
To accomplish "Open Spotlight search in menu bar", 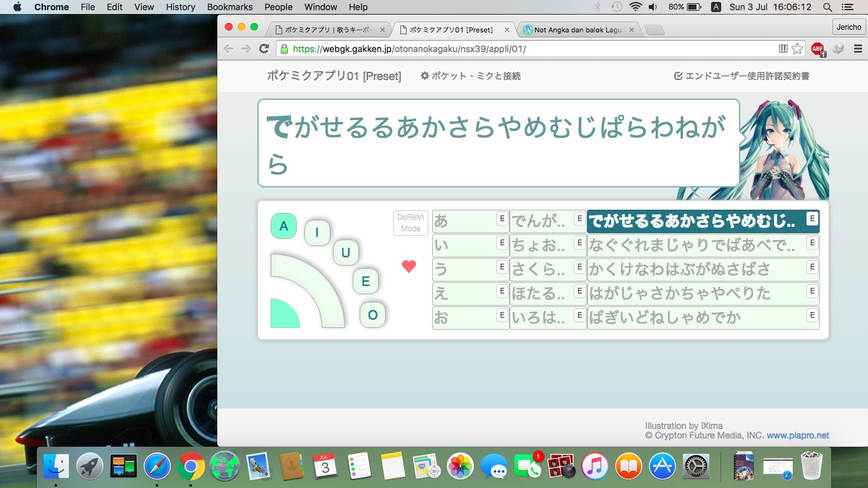I will tap(827, 7).
